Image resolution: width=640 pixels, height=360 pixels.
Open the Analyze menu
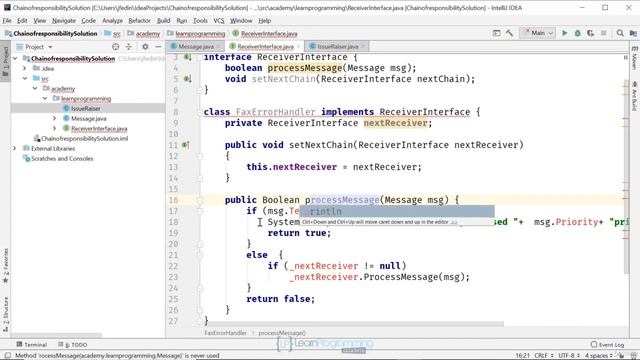pos(112,20)
